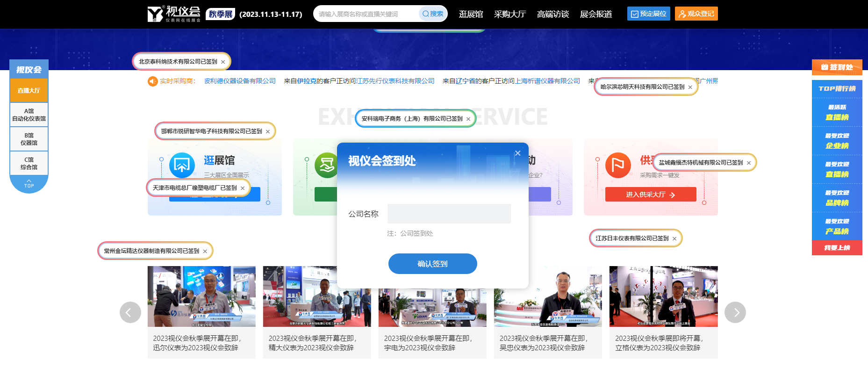The image size is (868, 375).
Task: Select 直播大厅 in the left sidebar
Action: tap(29, 90)
